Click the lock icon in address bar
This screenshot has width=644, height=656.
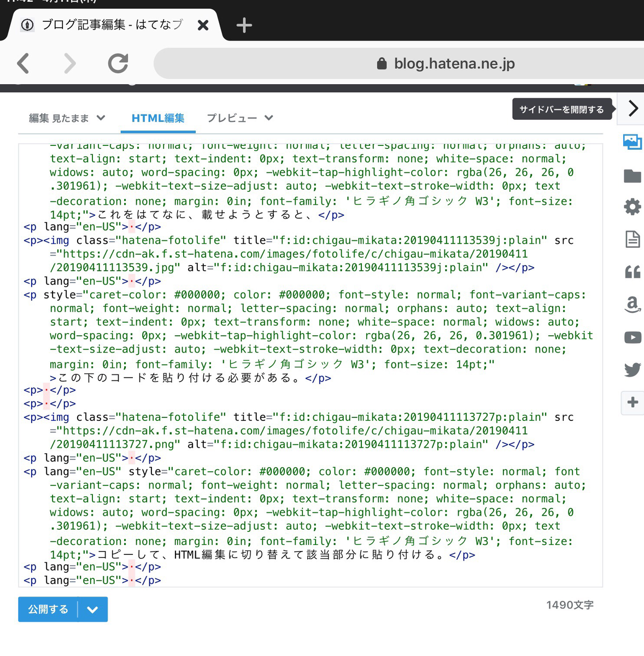click(x=382, y=63)
